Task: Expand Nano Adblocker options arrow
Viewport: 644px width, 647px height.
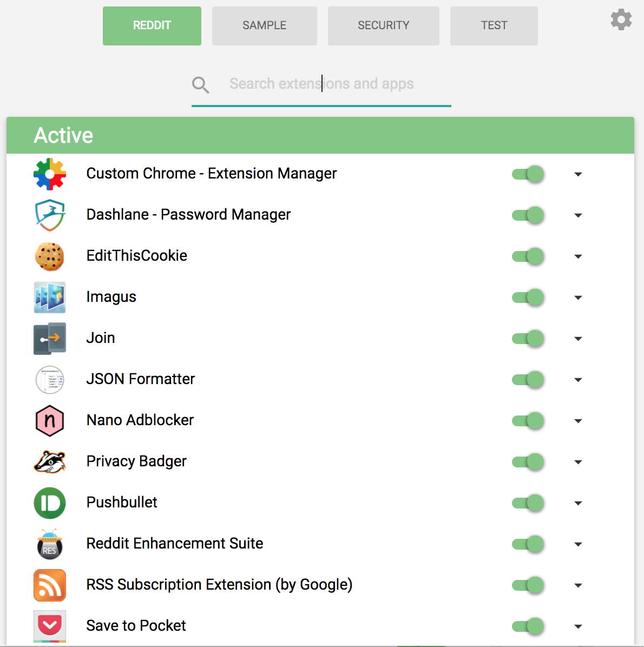Action: pyautogui.click(x=578, y=421)
